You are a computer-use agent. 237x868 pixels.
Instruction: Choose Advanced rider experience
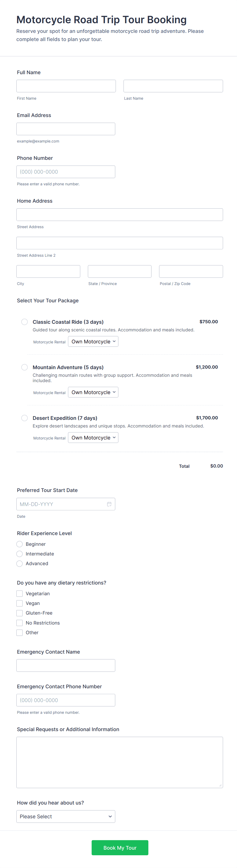coord(20,563)
